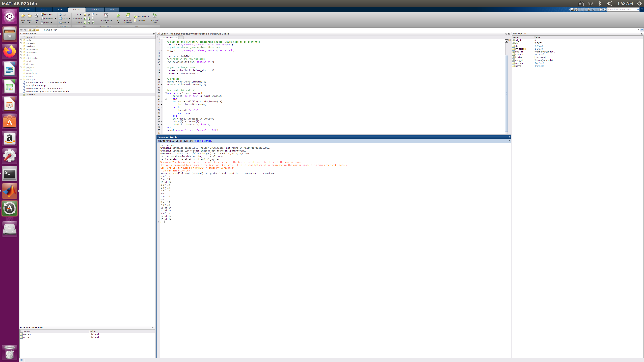Add new editor tab with plus button
Screen dimensions: 644x362
tap(181, 37)
